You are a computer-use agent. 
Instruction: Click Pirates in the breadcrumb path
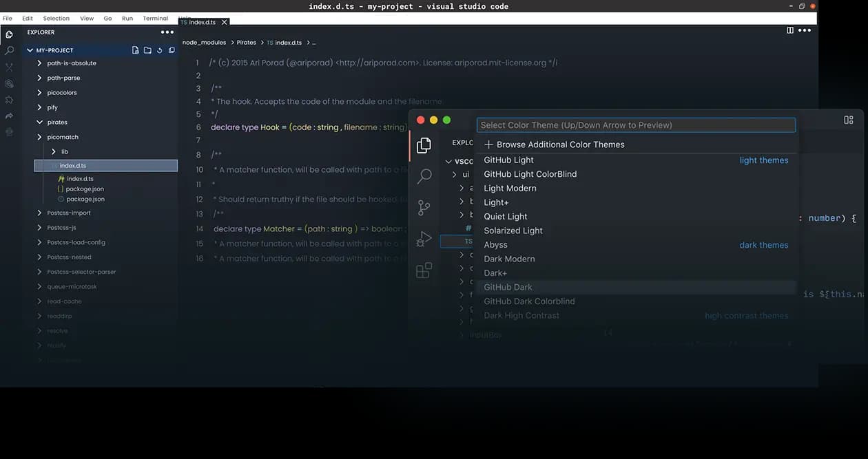[x=247, y=43]
